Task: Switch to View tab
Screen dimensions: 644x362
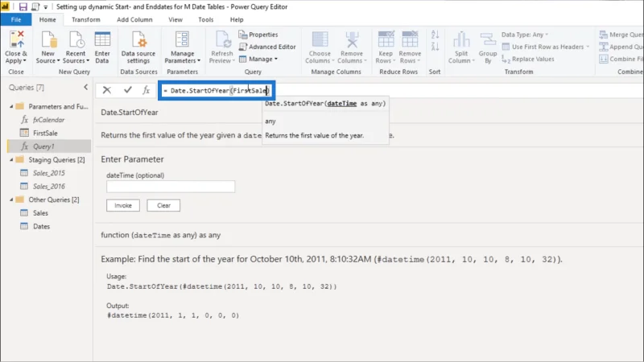Action: (x=175, y=19)
